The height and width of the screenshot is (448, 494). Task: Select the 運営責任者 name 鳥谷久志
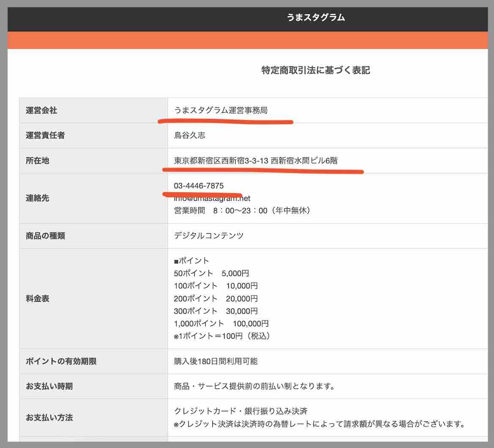click(x=188, y=136)
